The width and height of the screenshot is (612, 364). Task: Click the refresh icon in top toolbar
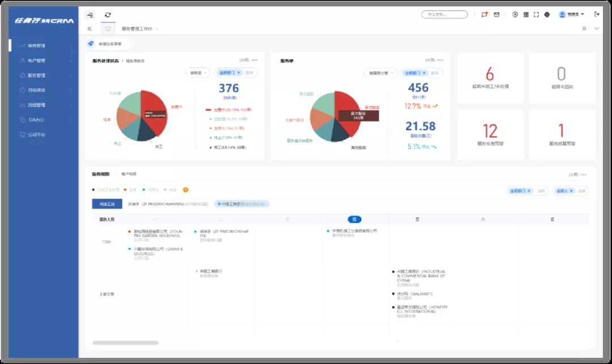pyautogui.click(x=108, y=15)
